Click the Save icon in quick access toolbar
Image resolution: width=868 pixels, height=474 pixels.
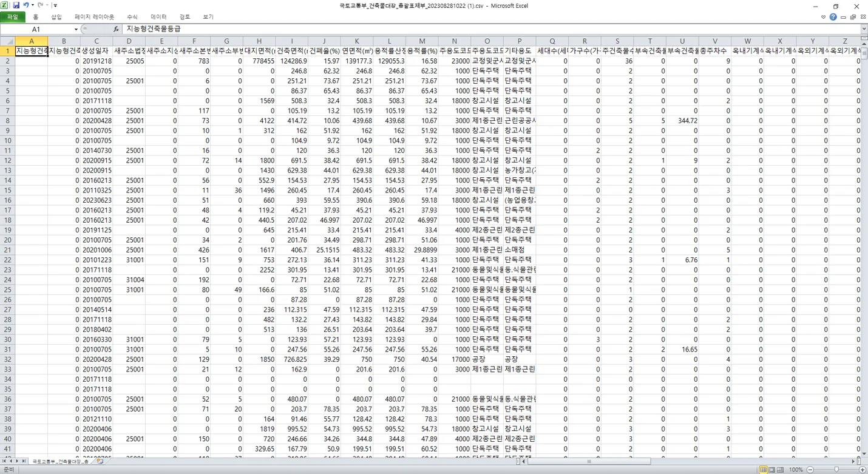[x=16, y=5]
